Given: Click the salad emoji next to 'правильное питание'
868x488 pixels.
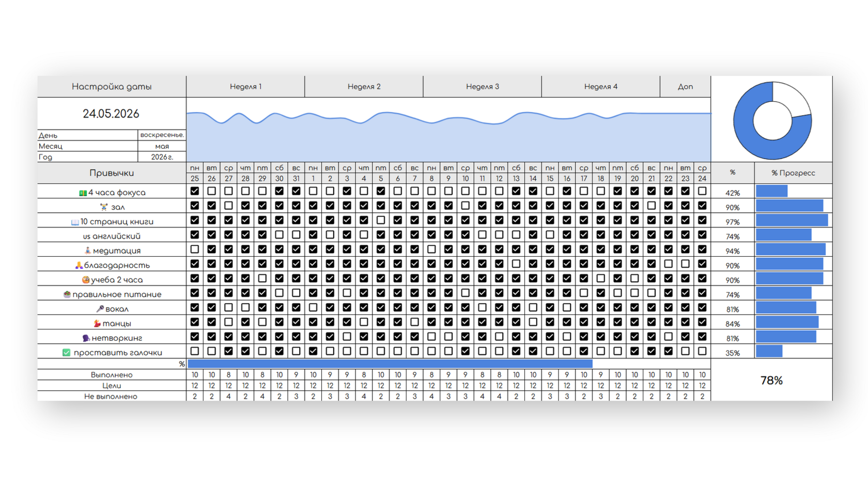Looking at the screenshot, I should [x=67, y=294].
